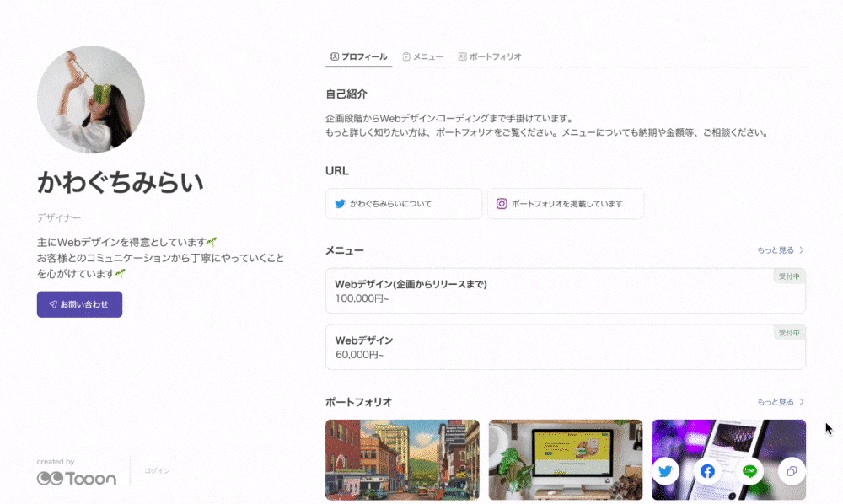Click the 受付中 badge on 60,000円~ card
This screenshot has height=504, width=843.
point(789,333)
